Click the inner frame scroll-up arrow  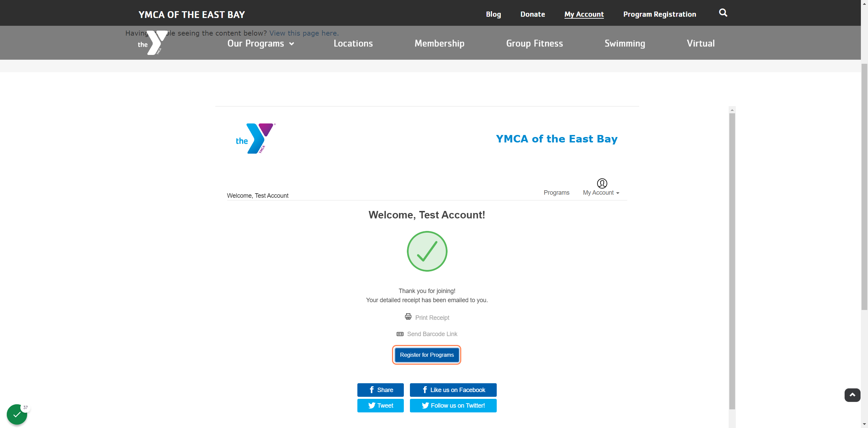[732, 110]
